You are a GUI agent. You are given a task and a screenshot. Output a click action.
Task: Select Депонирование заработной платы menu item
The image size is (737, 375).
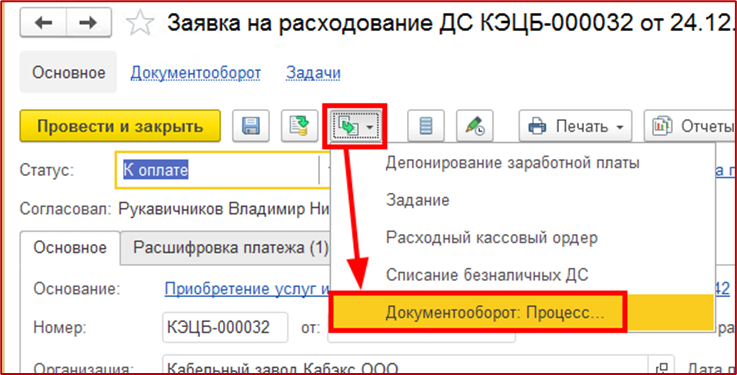[522, 163]
